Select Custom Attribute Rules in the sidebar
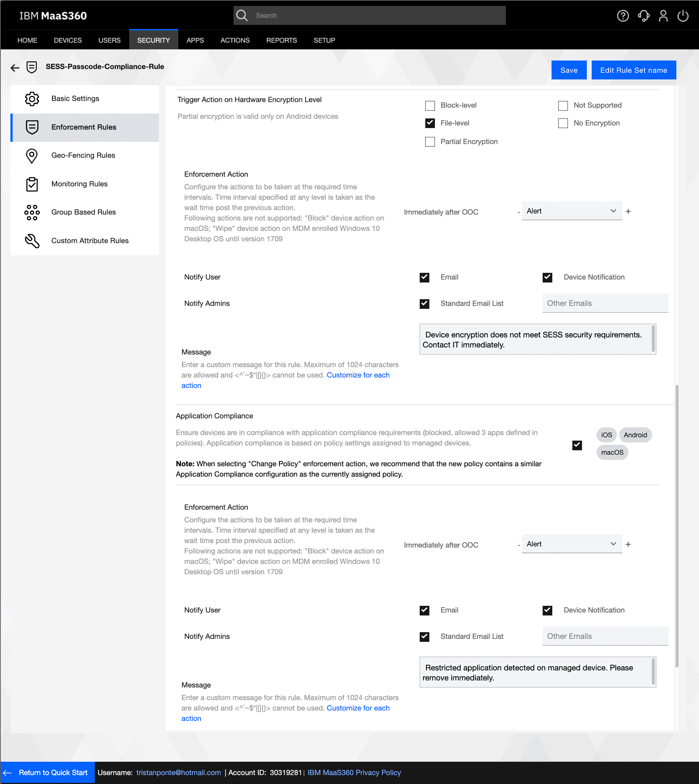 tap(84, 241)
